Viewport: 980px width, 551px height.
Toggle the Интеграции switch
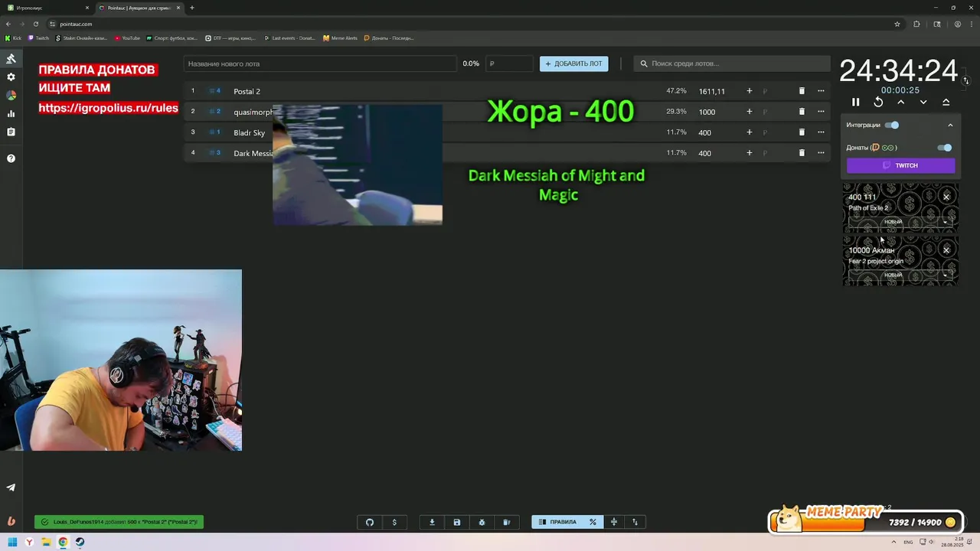click(x=892, y=125)
